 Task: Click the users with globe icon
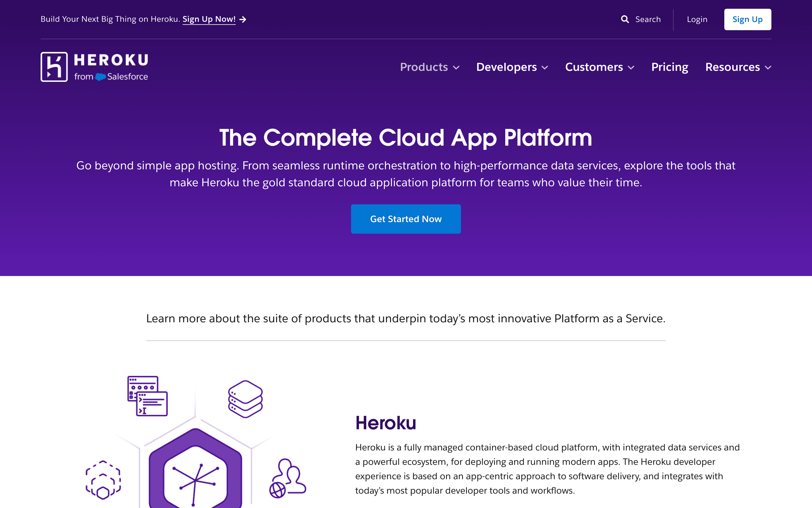288,478
